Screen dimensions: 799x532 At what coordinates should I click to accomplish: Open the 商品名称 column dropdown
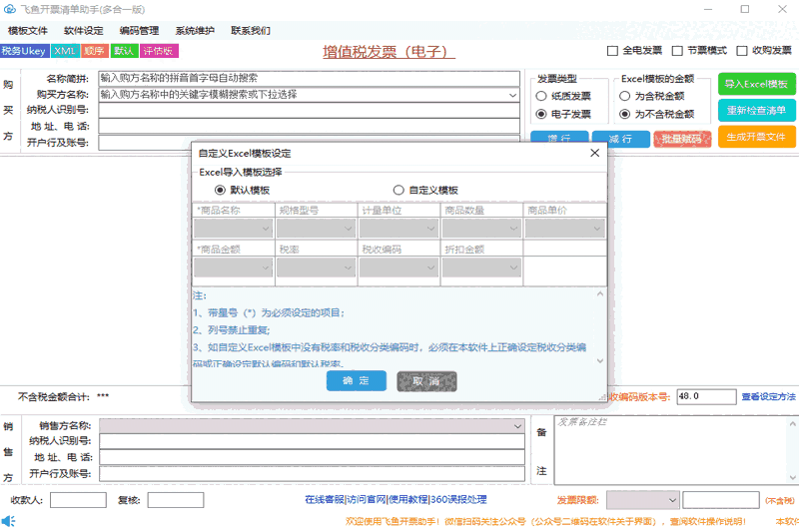(x=234, y=229)
